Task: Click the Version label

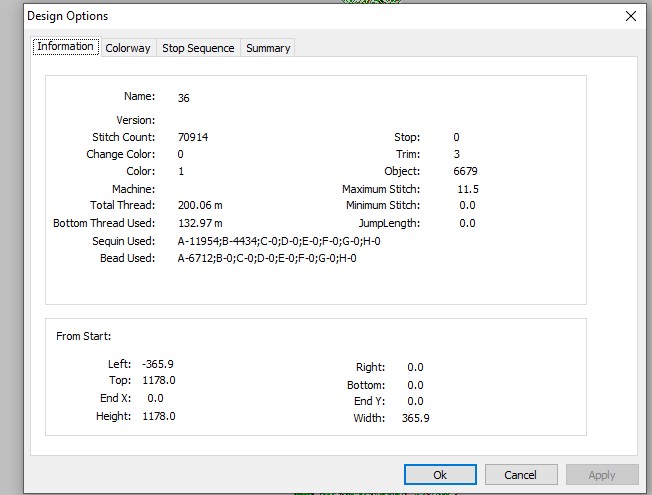Action: click(x=136, y=120)
